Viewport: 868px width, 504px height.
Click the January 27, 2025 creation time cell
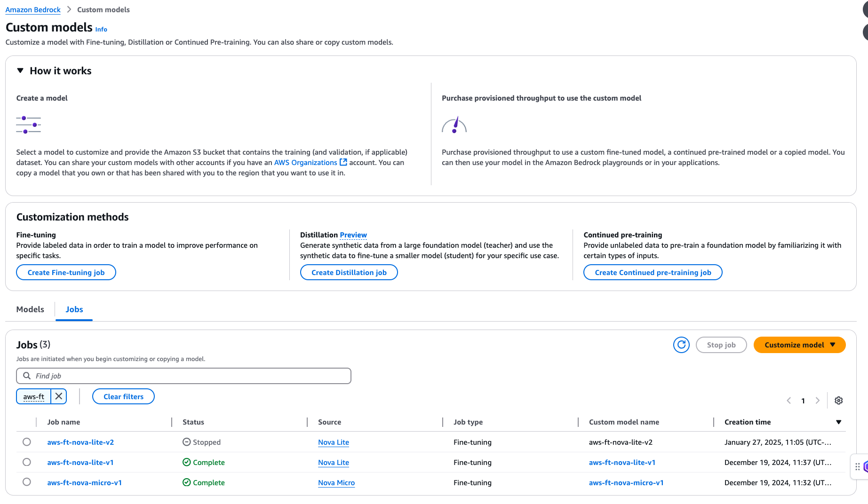click(x=778, y=442)
